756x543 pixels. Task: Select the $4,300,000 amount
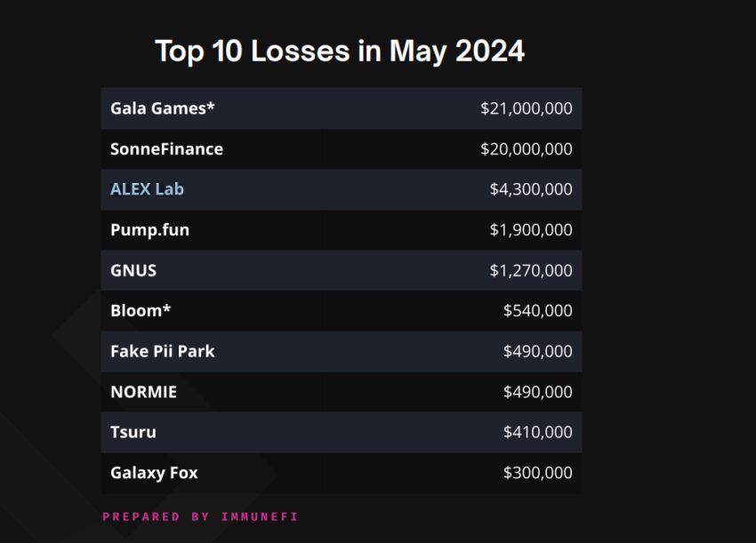tap(531, 189)
